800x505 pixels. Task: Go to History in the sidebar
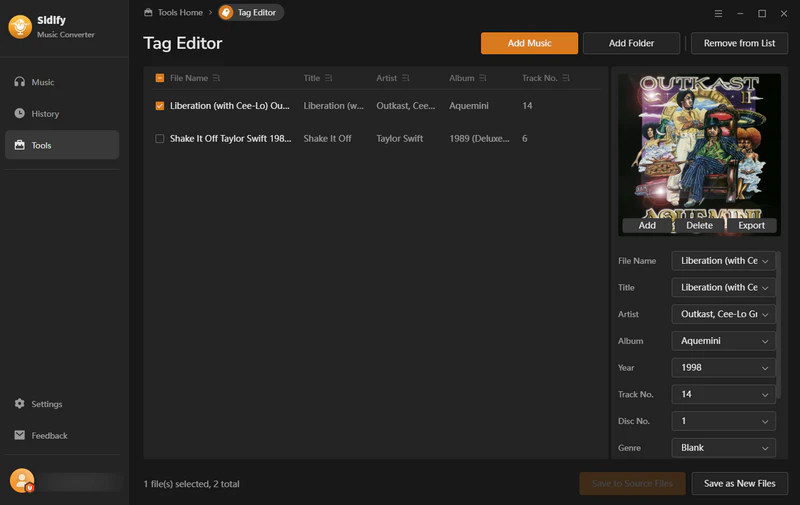[x=62, y=113]
